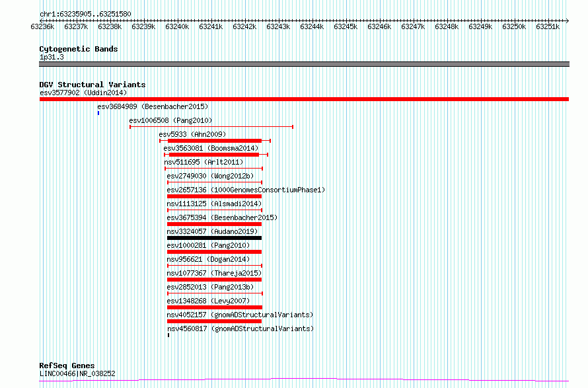The image size is (588, 388).
Task: Click ruler position 63237k
Action: [76, 26]
